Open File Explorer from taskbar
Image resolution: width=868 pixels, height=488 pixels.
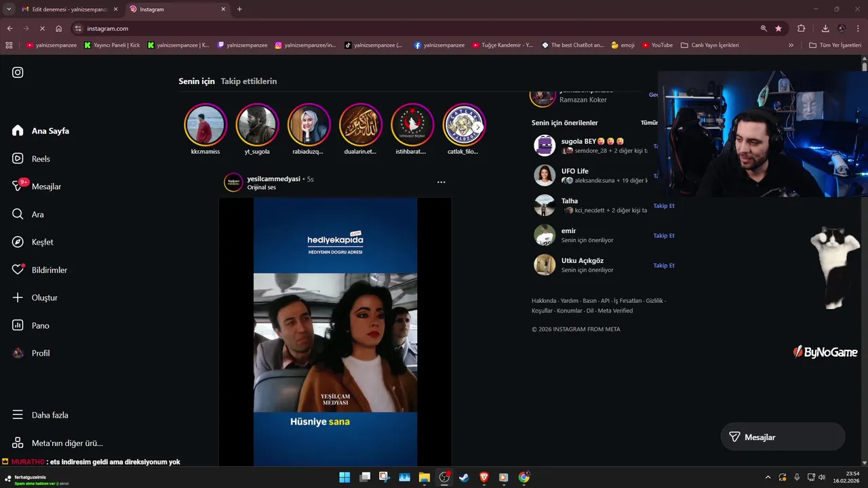tap(425, 477)
